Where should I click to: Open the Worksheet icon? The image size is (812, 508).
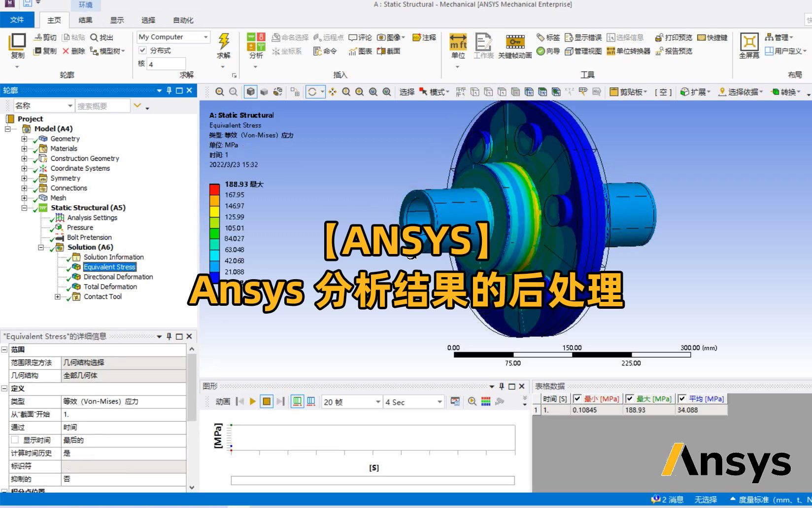pos(483,41)
